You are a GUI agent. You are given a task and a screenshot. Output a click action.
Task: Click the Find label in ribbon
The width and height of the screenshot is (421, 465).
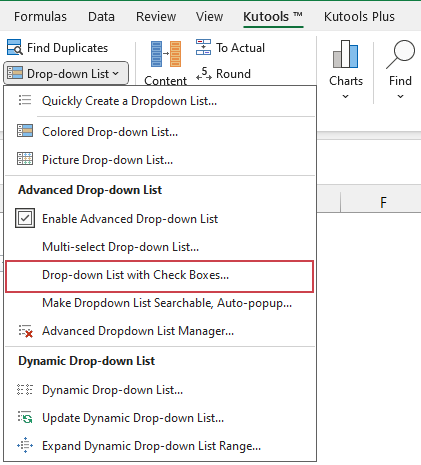point(400,81)
